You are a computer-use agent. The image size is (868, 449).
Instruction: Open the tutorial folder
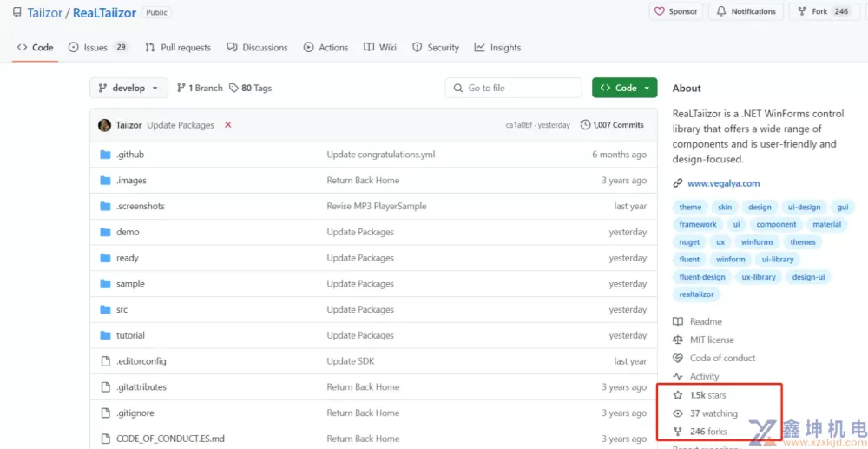[131, 335]
